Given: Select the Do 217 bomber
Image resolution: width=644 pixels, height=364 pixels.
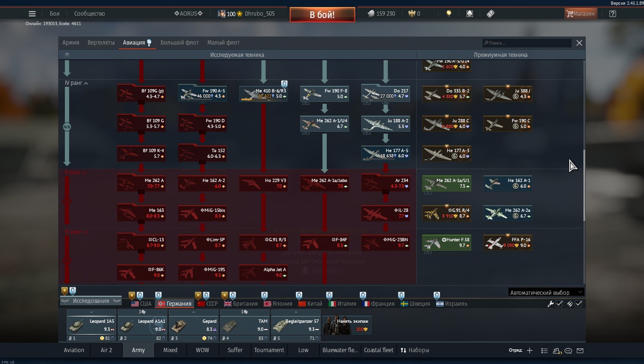Looking at the screenshot, I should point(385,93).
